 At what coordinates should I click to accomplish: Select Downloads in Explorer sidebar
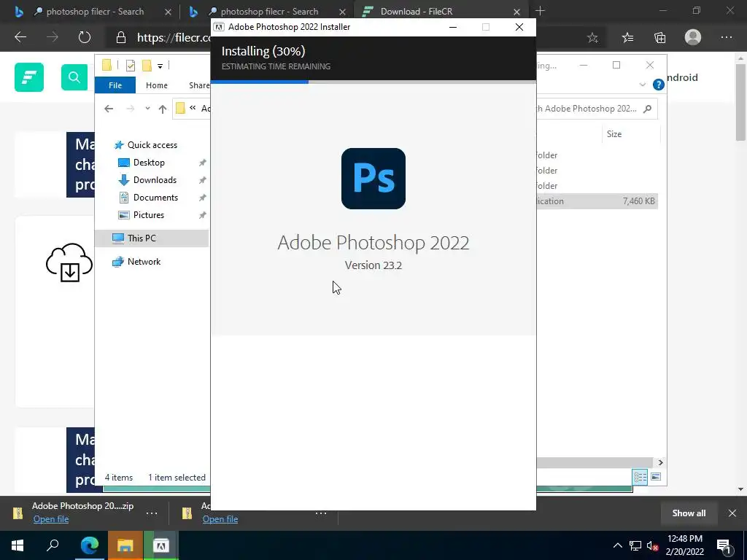pos(155,180)
